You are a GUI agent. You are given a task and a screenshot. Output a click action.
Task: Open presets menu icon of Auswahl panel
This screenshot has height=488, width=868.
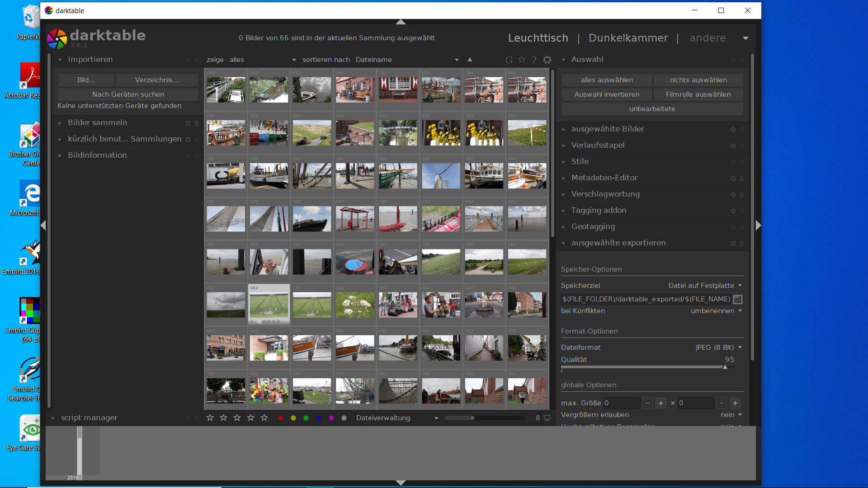tap(742, 60)
